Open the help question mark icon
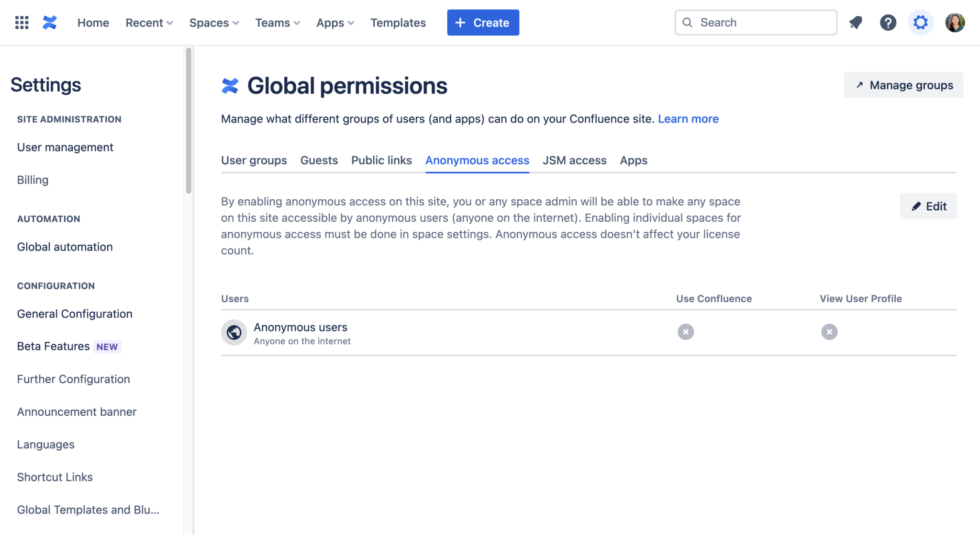This screenshot has height=535, width=980. (888, 23)
